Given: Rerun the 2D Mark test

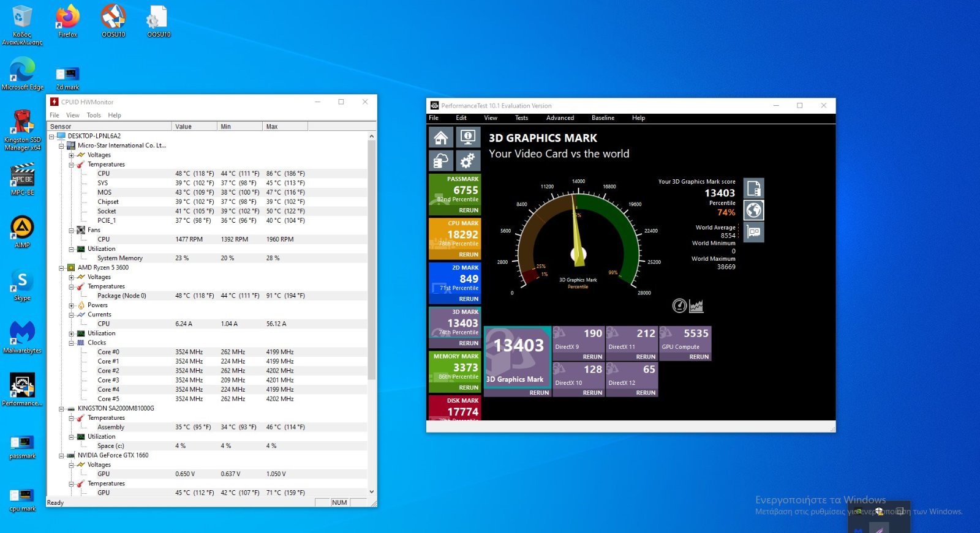Looking at the screenshot, I should pos(469,299).
